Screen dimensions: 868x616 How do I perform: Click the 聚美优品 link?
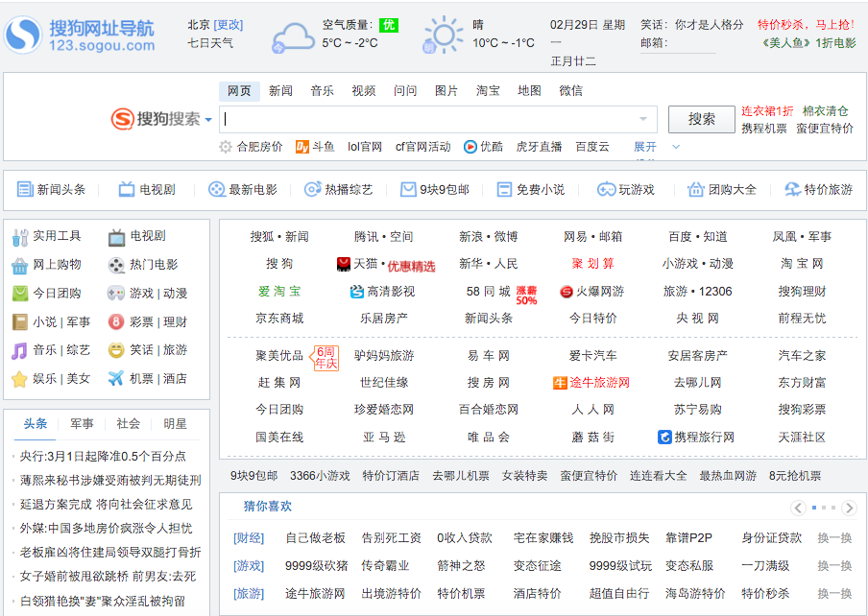pyautogui.click(x=279, y=356)
